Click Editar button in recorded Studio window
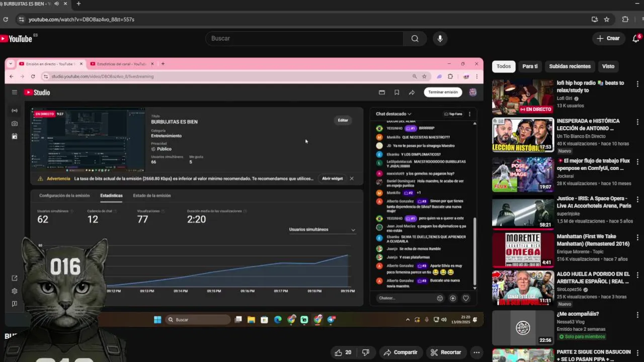Viewport: 644px width, 362px height. tap(343, 120)
